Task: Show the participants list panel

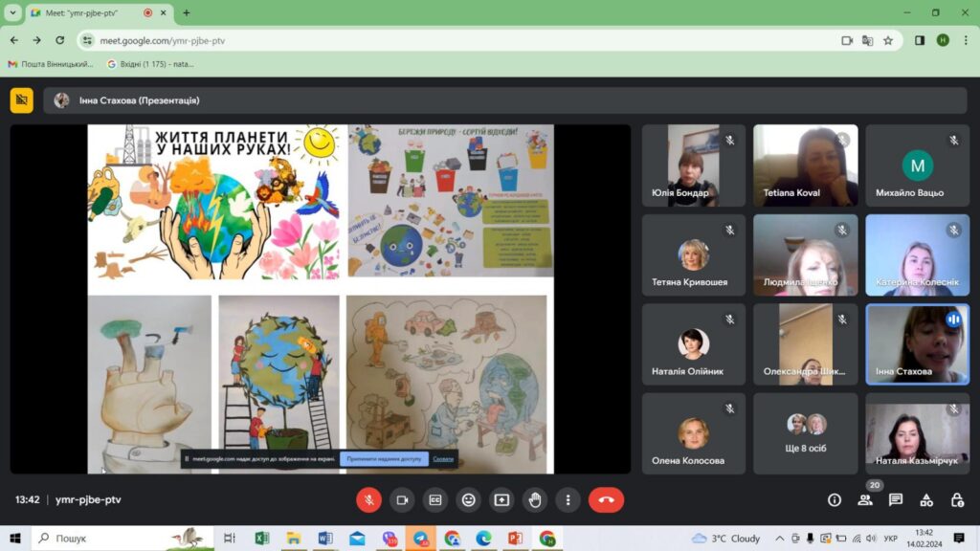Action: tap(865, 499)
